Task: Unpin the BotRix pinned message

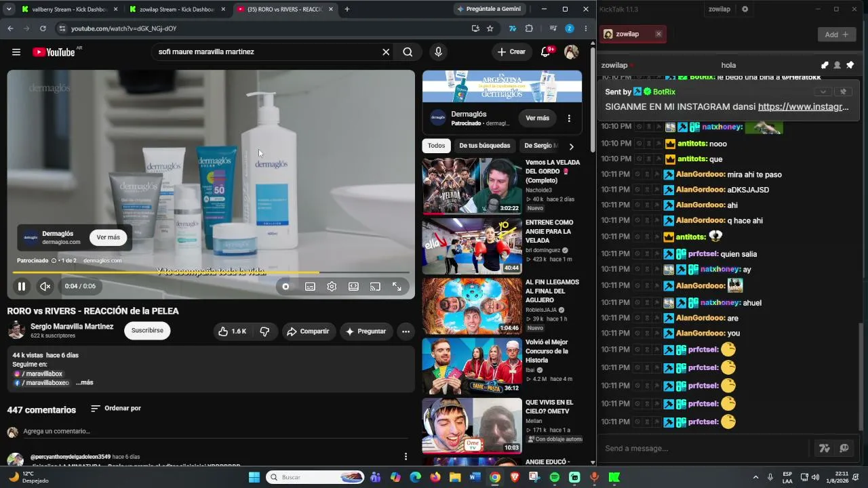Action: point(844,91)
